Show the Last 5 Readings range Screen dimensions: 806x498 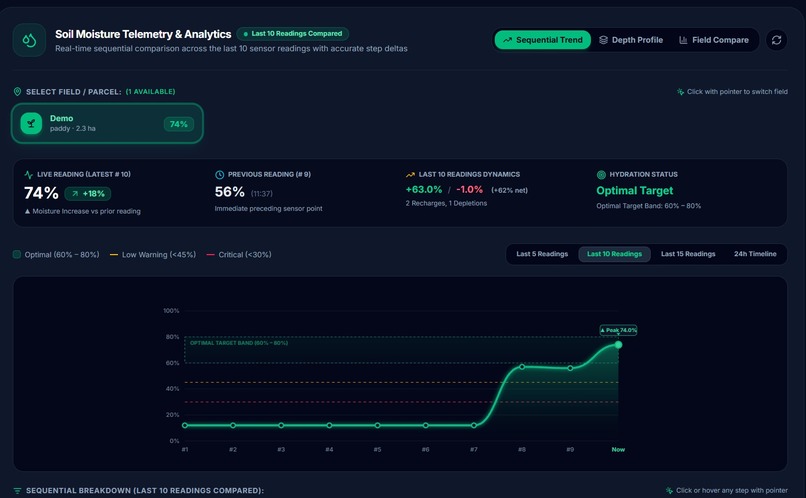(x=542, y=254)
